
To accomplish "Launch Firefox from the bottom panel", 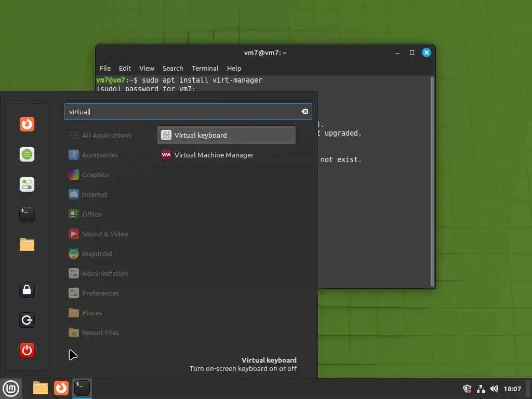I will pos(61,388).
